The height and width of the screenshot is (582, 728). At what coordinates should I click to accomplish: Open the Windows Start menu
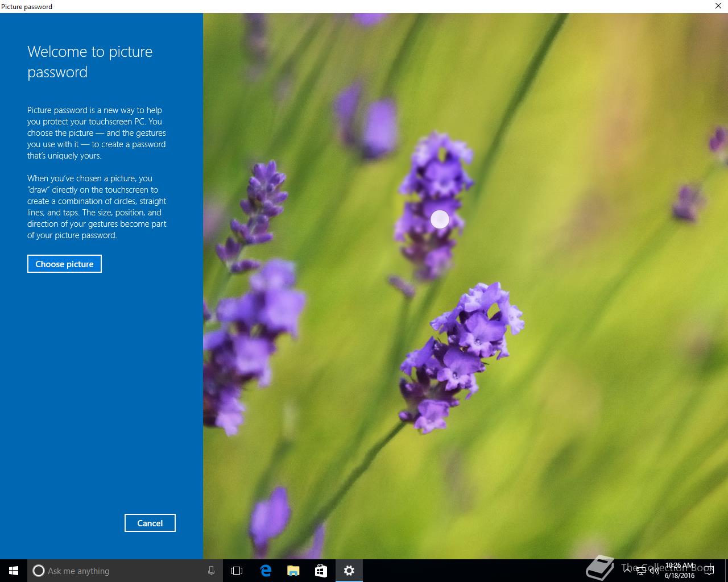14,571
